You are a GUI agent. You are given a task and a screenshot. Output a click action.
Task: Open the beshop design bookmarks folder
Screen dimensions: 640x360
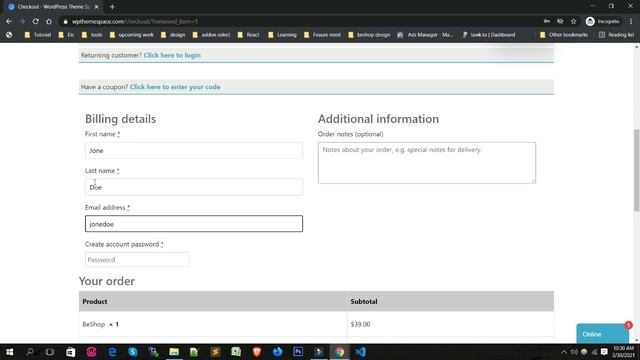tap(369, 35)
